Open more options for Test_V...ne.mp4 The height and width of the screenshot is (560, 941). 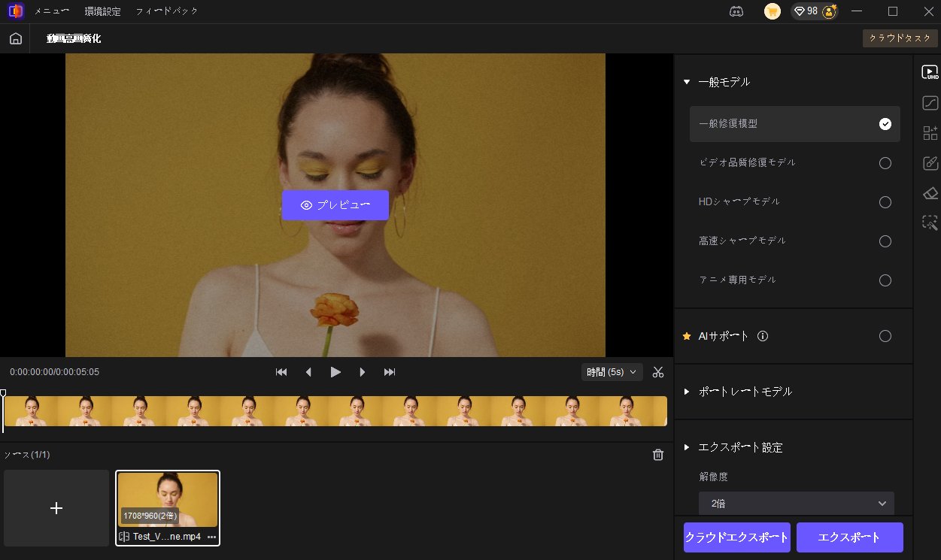tap(211, 537)
